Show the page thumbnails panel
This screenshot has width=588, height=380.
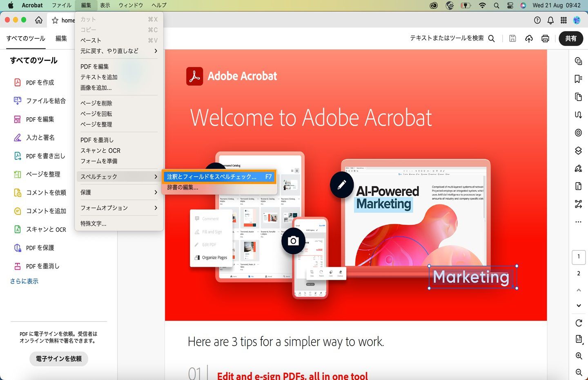(x=578, y=97)
